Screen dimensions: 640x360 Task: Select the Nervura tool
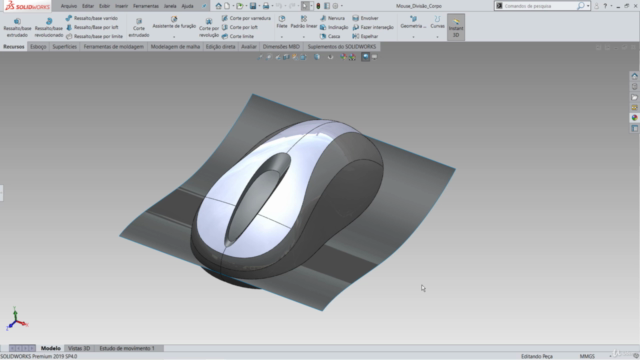point(332,18)
